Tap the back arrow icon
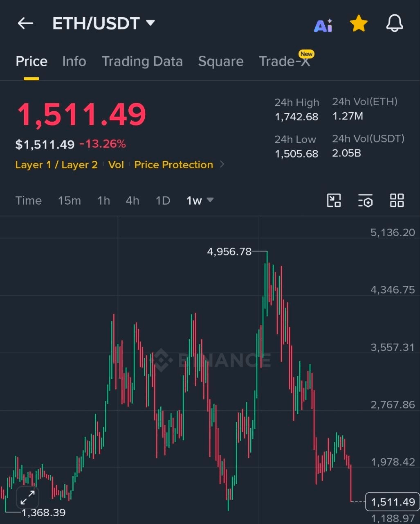Viewport: 420px width, 524px height. point(25,23)
